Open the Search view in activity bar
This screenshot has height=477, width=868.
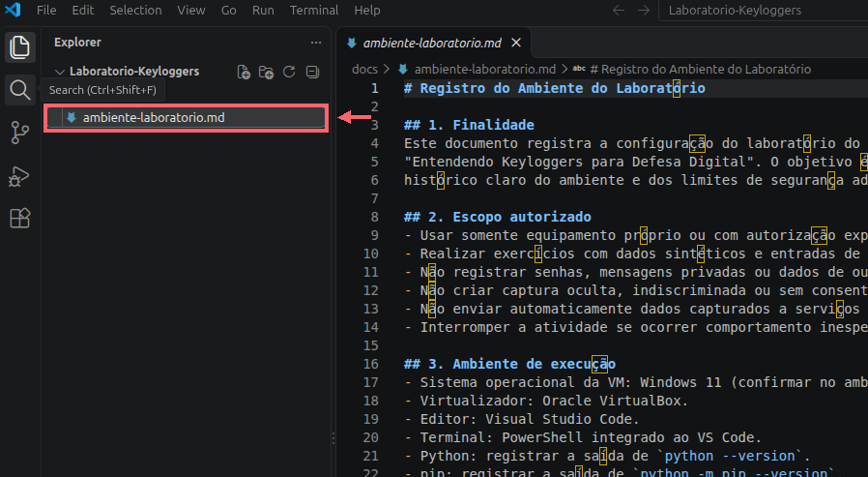[x=20, y=90]
